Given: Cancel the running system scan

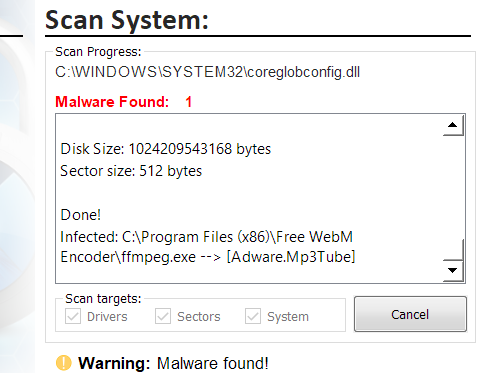Looking at the screenshot, I should tap(410, 314).
